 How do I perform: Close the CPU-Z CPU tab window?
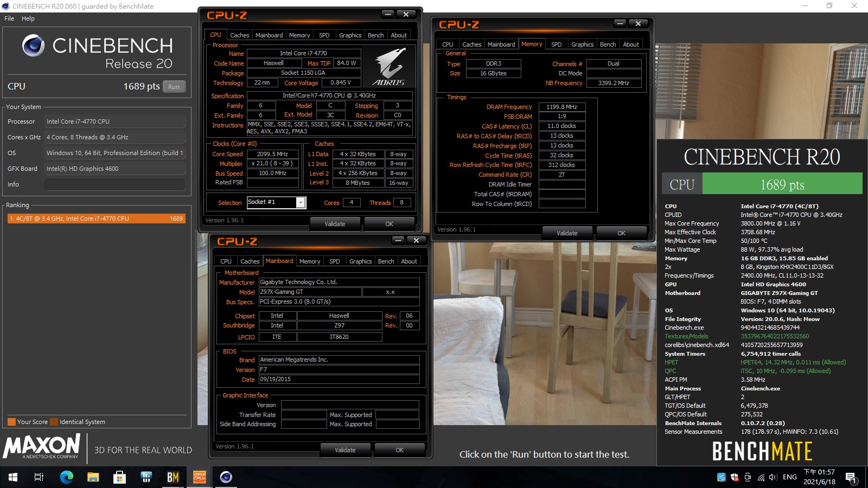(406, 14)
